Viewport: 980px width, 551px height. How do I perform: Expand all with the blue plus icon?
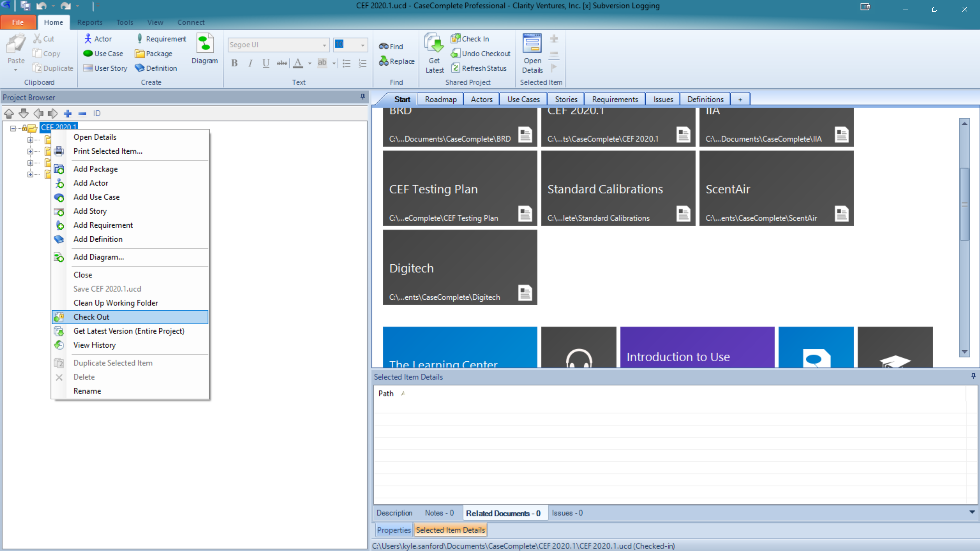pos(68,113)
